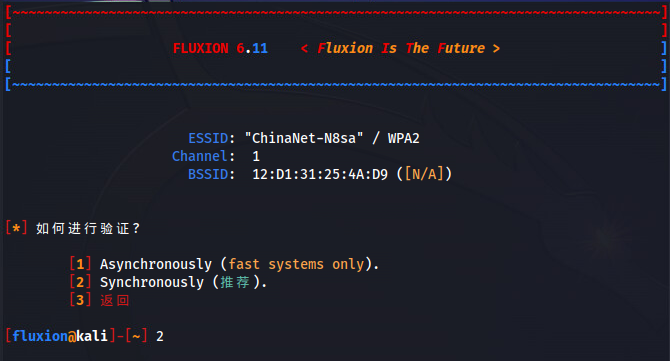Click the ESSID label
Image resolution: width=670 pixels, height=361 pixels.
pyautogui.click(x=208, y=138)
